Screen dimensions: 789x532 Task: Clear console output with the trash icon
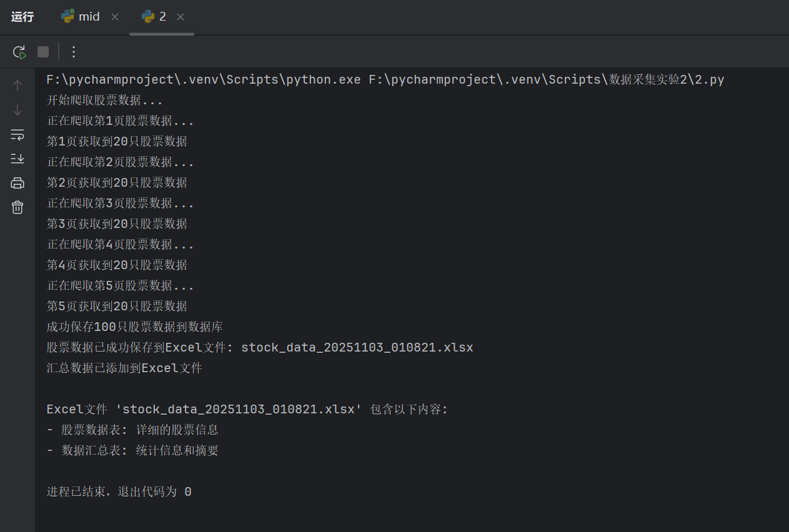[17, 207]
